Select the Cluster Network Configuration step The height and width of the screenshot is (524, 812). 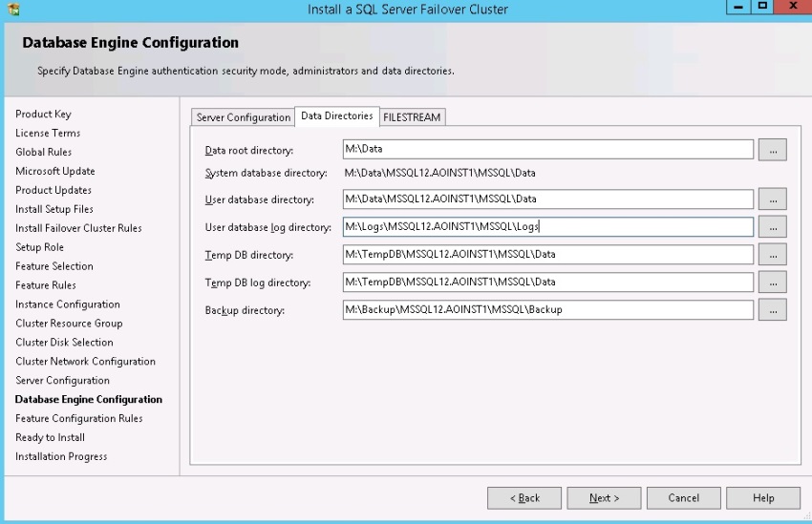85,362
